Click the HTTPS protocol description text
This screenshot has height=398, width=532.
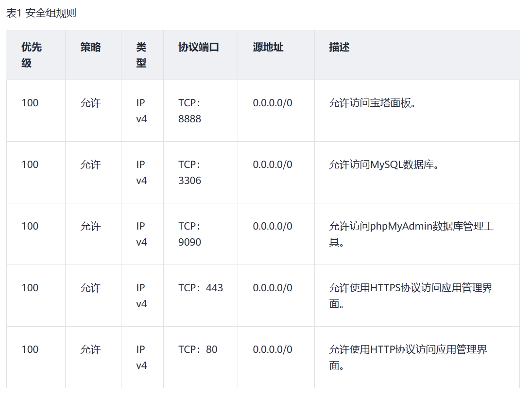[x=411, y=296]
